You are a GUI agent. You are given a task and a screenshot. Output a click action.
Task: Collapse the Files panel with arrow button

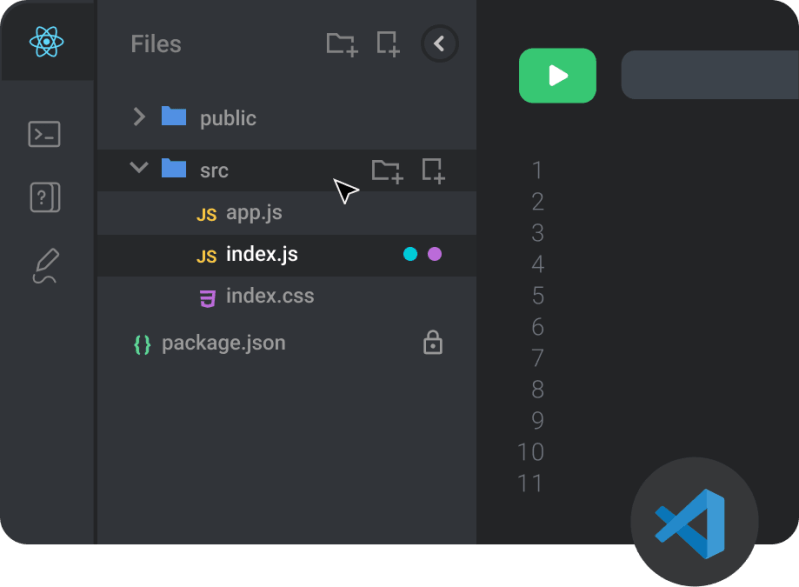point(440,44)
